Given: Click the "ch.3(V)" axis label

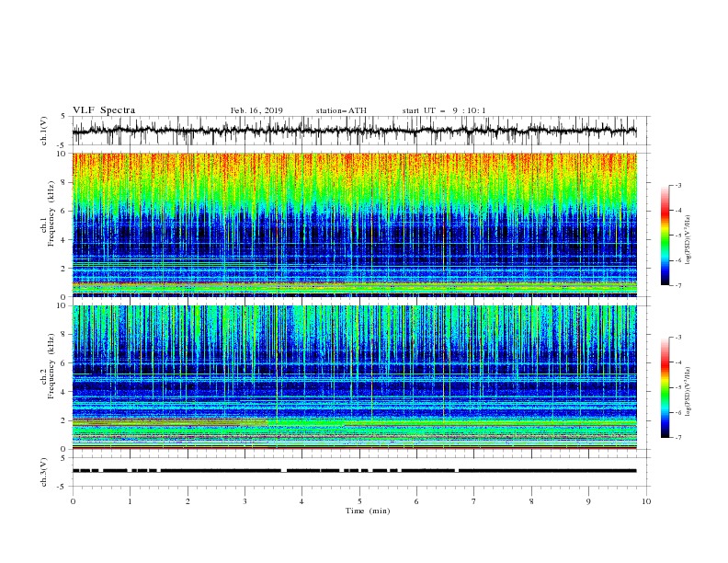Looking at the screenshot, I should coord(44,472).
